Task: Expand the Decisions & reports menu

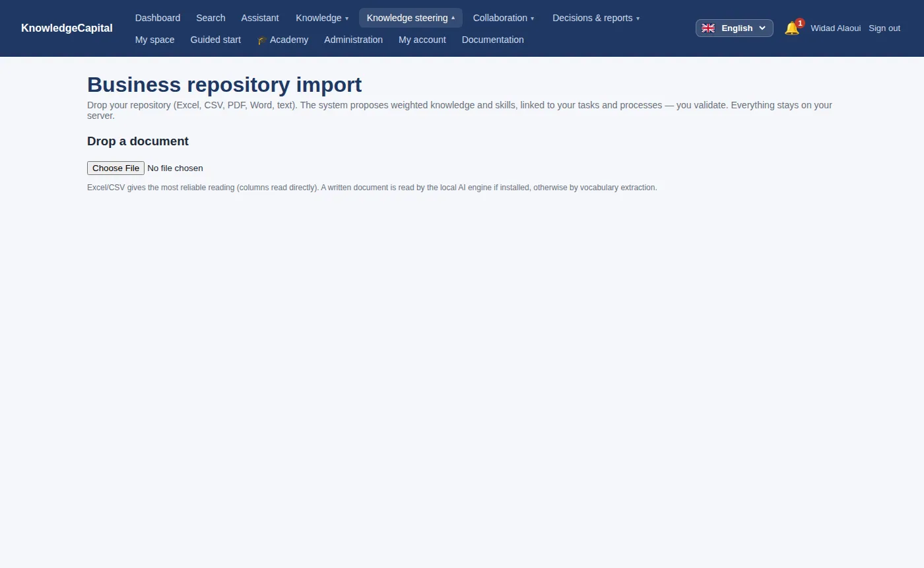Action: coord(596,18)
